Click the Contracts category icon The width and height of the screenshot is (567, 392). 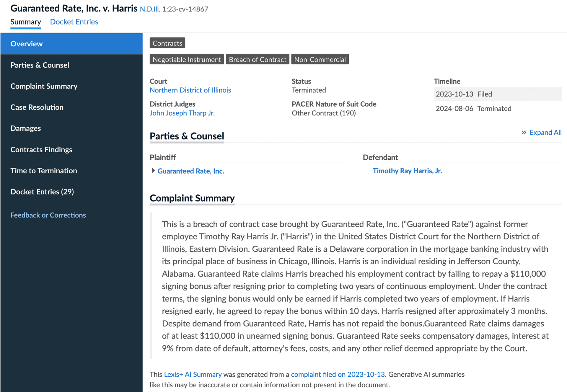click(168, 43)
